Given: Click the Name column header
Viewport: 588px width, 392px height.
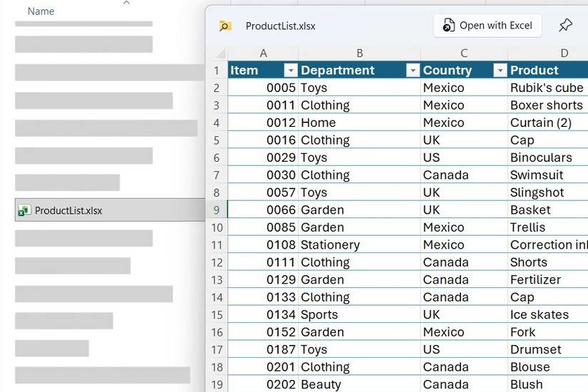Looking at the screenshot, I should [x=41, y=11].
